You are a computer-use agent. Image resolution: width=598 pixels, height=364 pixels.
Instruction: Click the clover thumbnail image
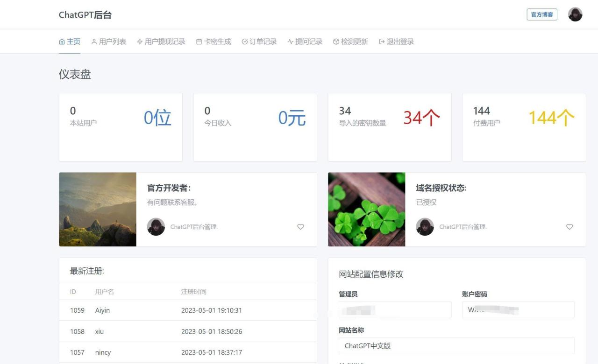[x=366, y=210]
